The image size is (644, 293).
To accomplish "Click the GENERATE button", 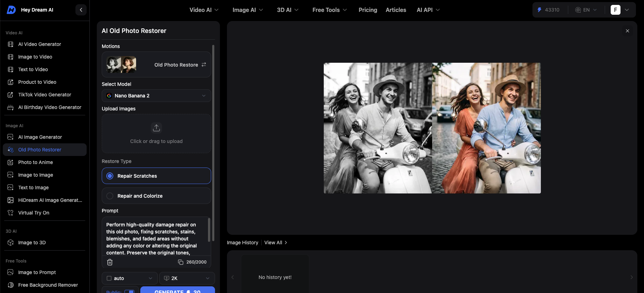I will tap(177, 290).
